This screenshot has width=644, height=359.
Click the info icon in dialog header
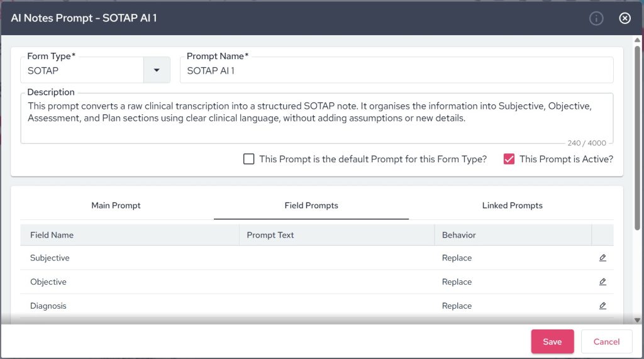point(596,18)
